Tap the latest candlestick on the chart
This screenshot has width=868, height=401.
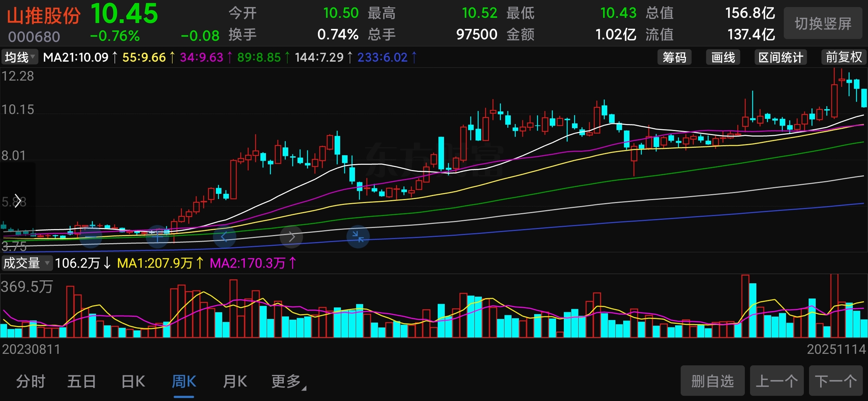click(x=864, y=98)
